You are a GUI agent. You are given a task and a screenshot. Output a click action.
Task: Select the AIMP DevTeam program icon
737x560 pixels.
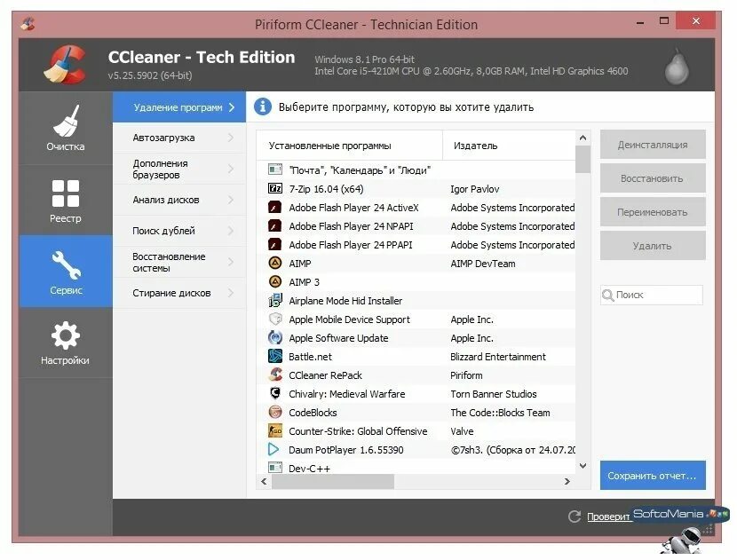pos(275,263)
